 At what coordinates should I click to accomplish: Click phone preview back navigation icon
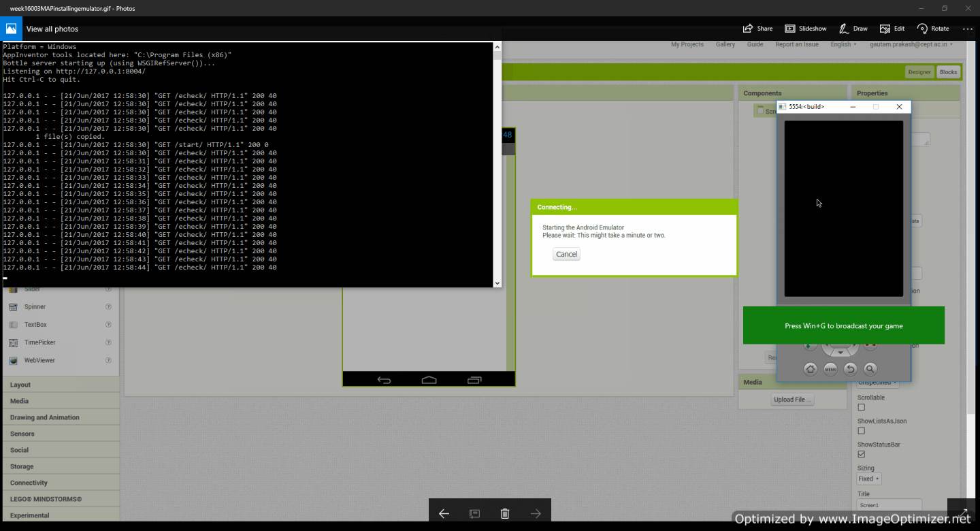click(384, 380)
